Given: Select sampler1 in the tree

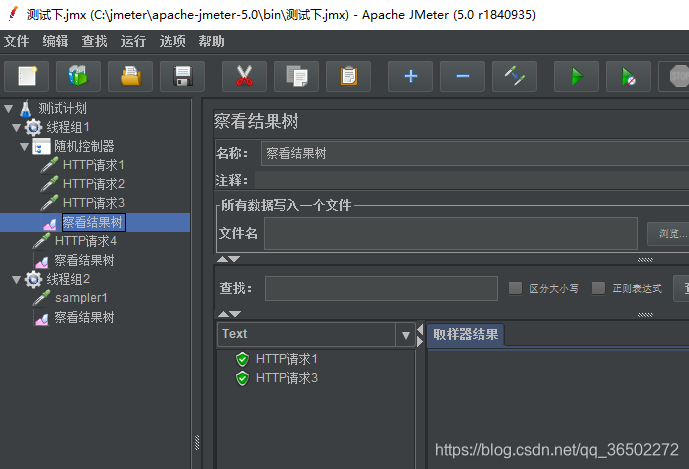Looking at the screenshot, I should pos(81,298).
